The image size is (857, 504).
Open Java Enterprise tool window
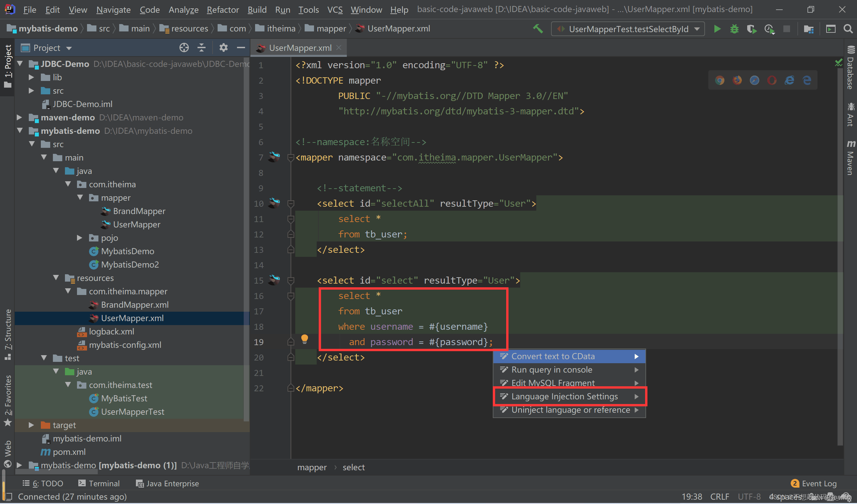167,483
